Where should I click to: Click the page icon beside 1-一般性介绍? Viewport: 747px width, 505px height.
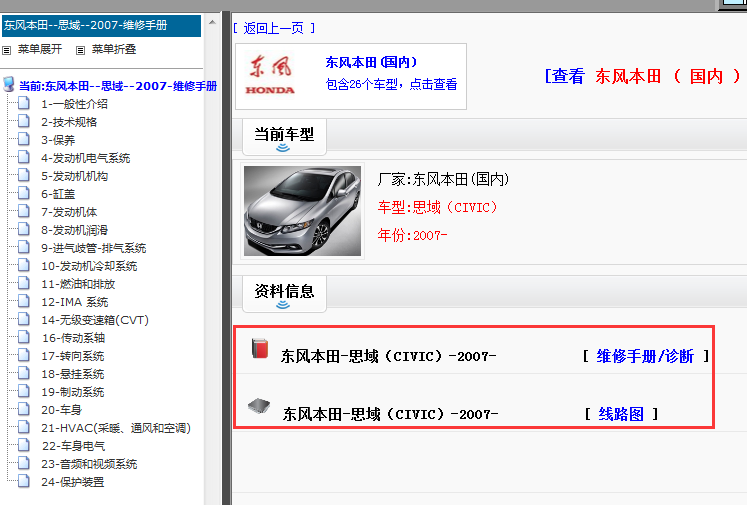tap(24, 104)
